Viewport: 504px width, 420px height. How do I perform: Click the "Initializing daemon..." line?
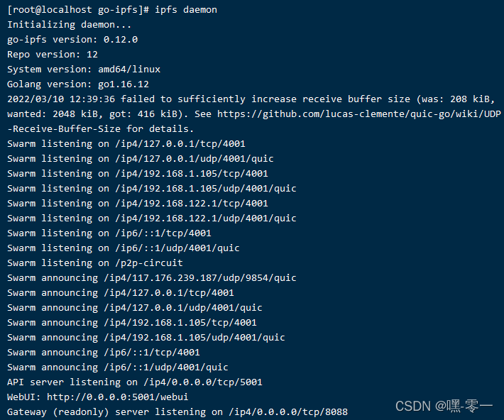[58, 24]
